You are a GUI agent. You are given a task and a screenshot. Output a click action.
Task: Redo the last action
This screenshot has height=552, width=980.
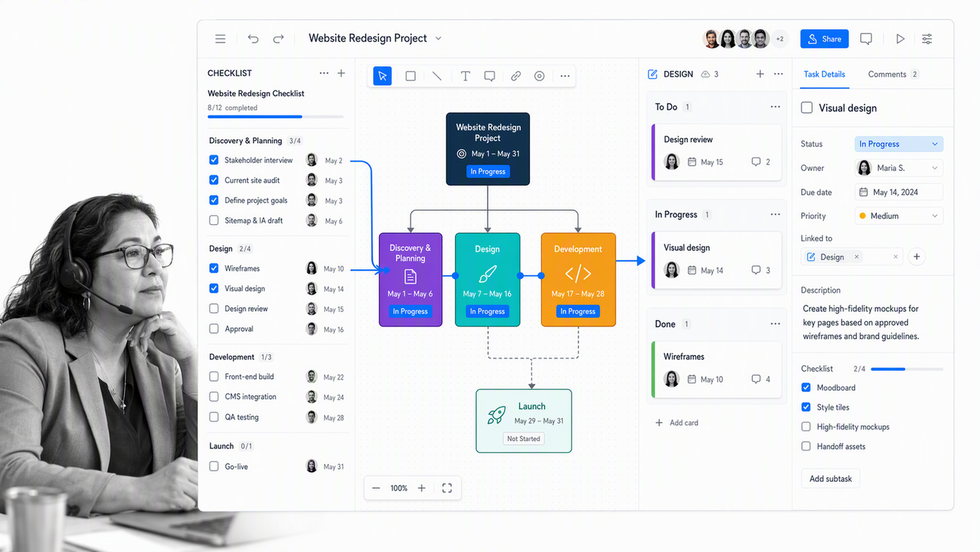278,39
